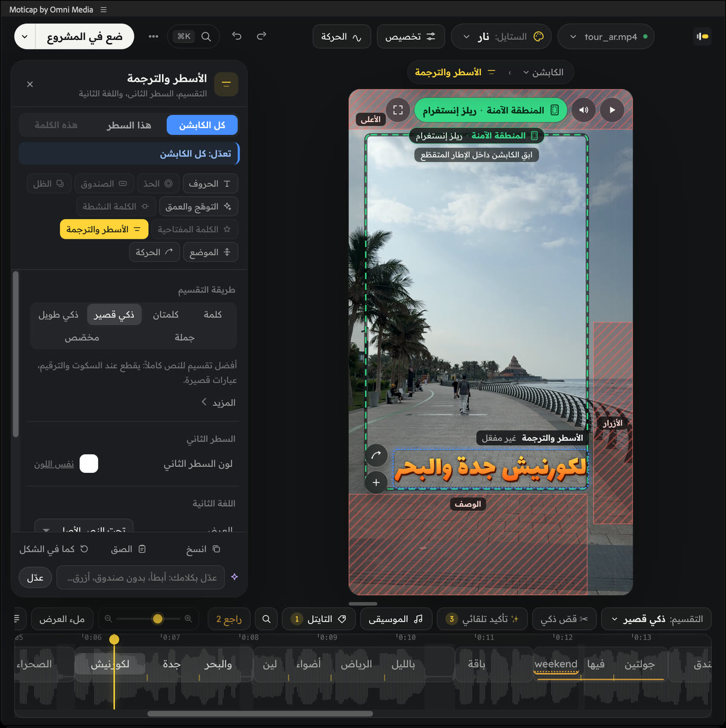Screen dimensions: 726x728
Task: Toggle the المنطقة الآمنة ريلز إنستغرام pill
Action: click(x=491, y=110)
